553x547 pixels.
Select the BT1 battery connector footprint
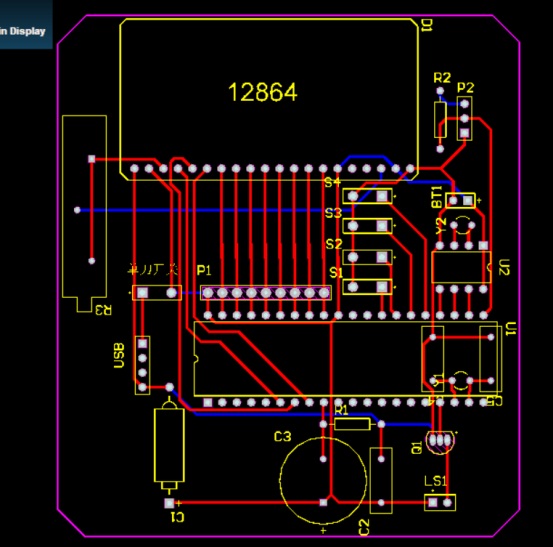coord(460,200)
